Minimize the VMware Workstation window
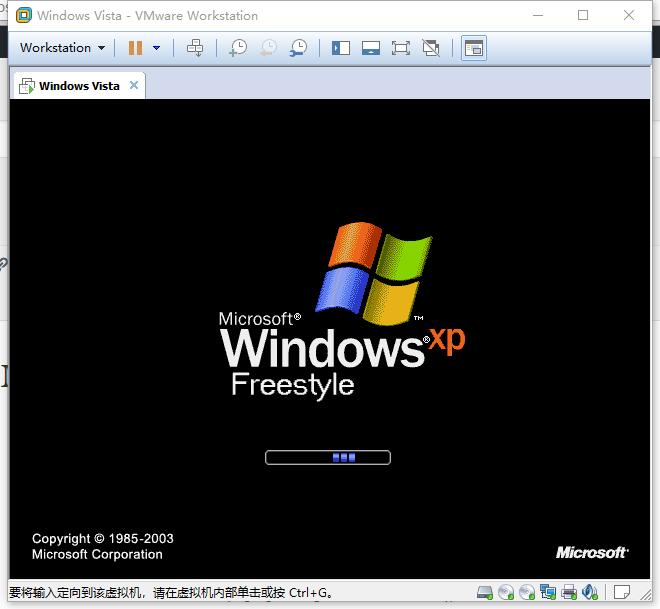Image resolution: width=660 pixels, height=609 pixels. click(x=538, y=15)
